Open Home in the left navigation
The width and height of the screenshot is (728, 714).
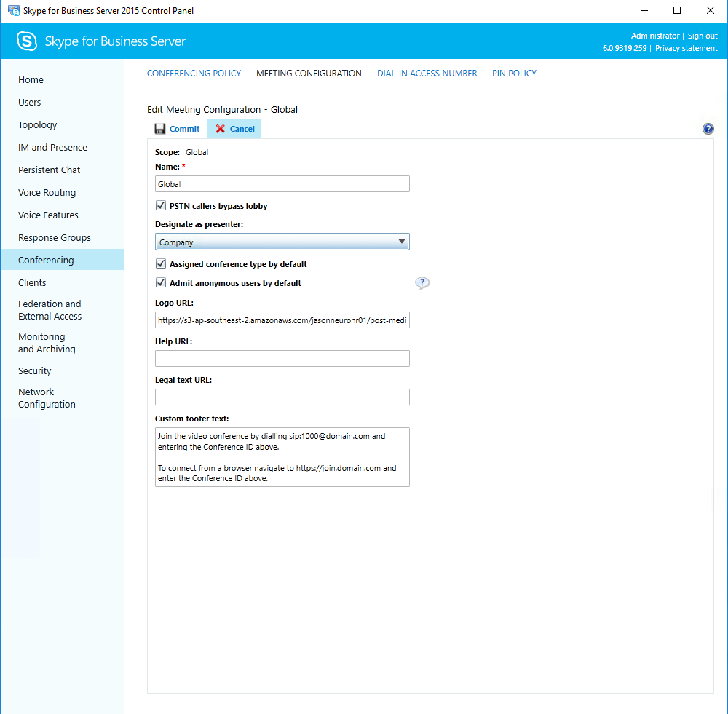[31, 79]
